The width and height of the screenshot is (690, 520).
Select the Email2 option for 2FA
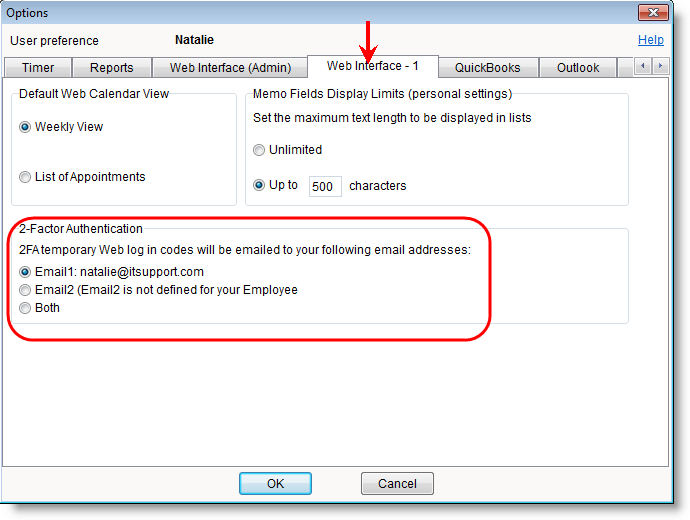tap(25, 290)
